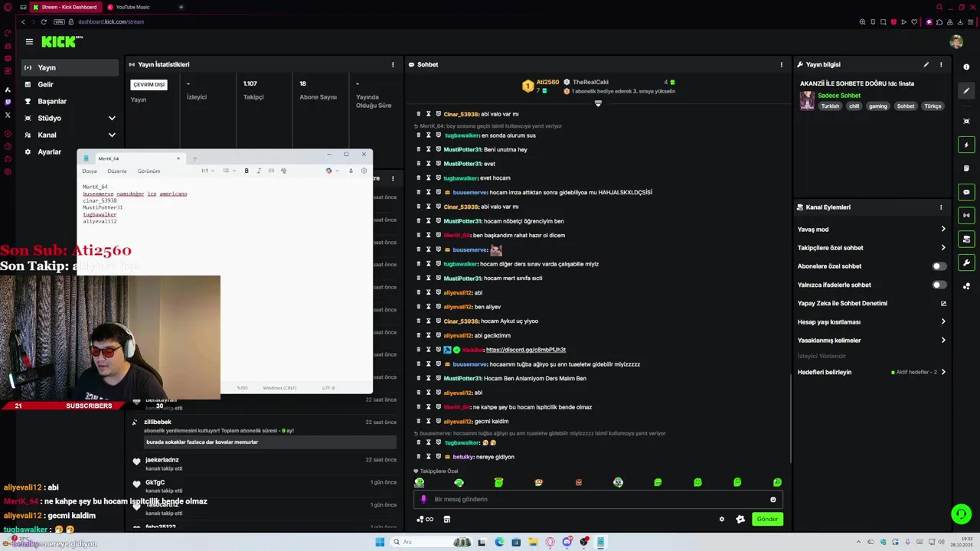The image size is (980, 551).
Task: Toggle the lightning bolt widget in right rail
Action: click(966, 145)
